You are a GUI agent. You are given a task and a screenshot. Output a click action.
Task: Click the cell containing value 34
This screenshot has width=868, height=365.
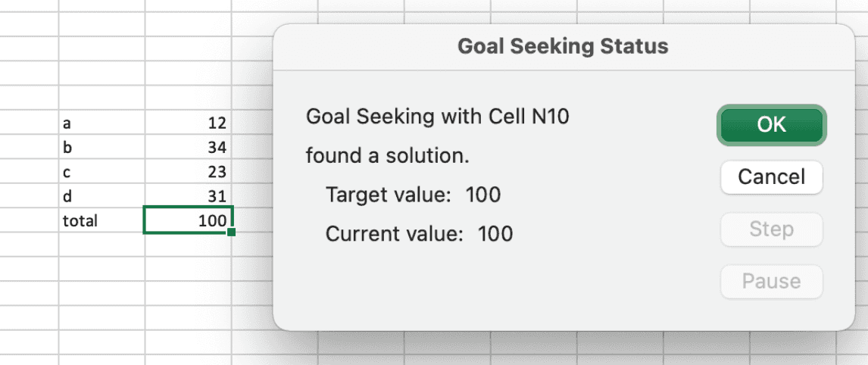(189, 147)
